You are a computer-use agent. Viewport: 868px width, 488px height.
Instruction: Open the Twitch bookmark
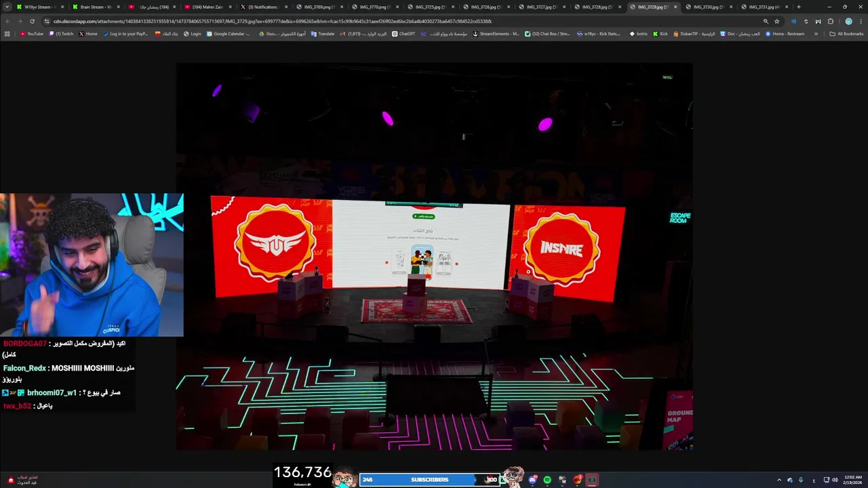pos(61,34)
